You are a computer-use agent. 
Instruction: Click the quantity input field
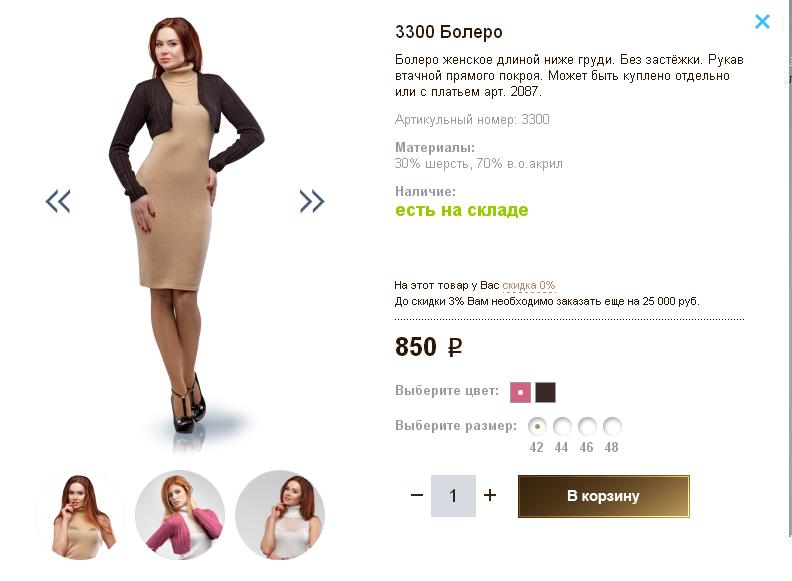(453, 496)
